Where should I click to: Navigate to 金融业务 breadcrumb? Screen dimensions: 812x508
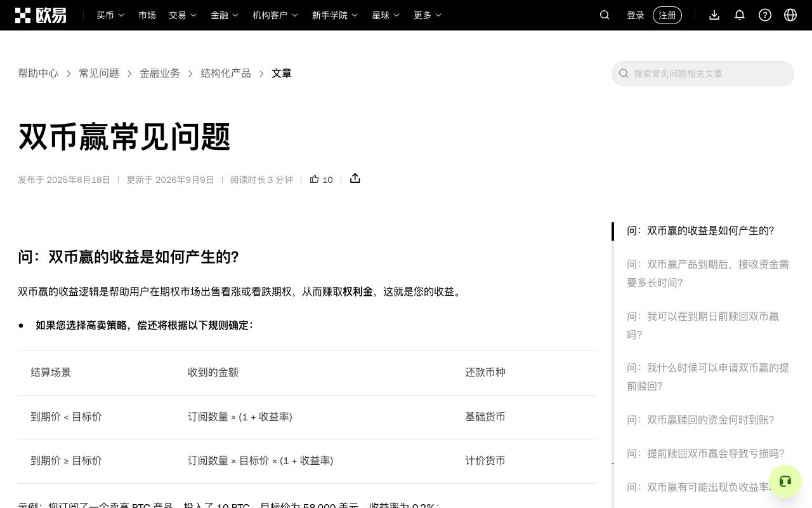point(160,74)
